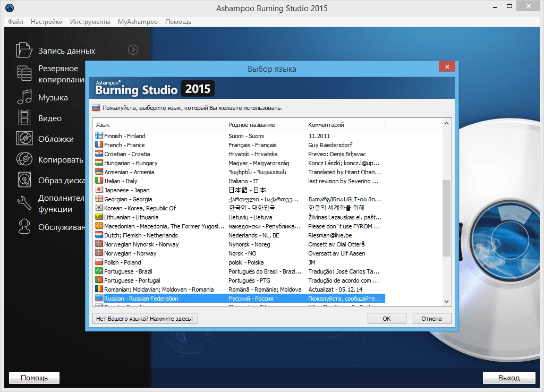This screenshot has height=392, width=544.
Task: Click the Copy disc (Копировать) icon
Action: tap(24, 159)
